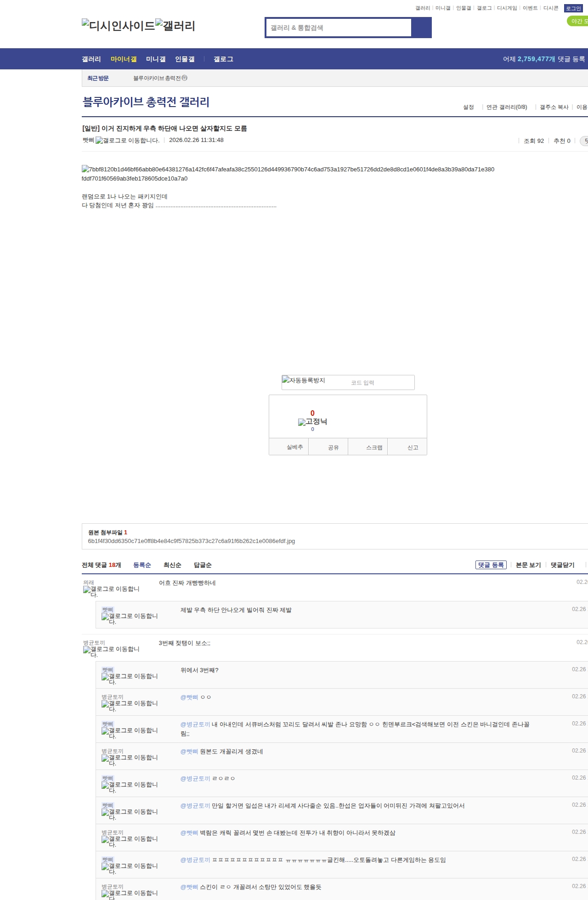Click the 로그인 button at the top

pos(573,8)
